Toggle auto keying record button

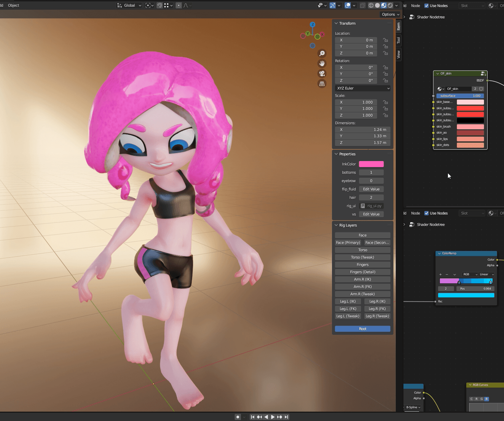[238, 417]
